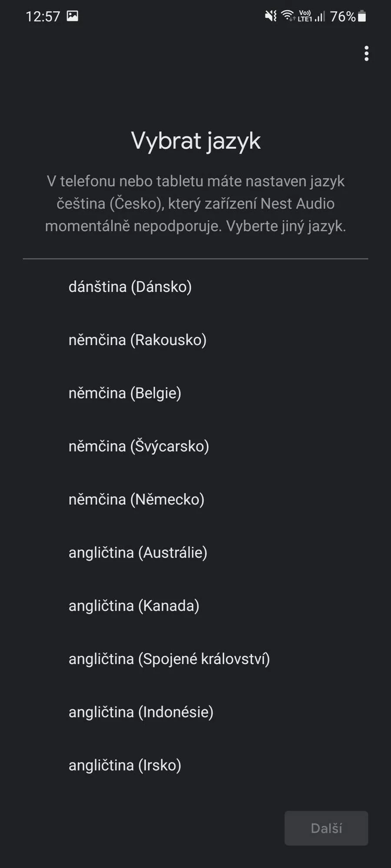Viewport: 391px width, 868px height.
Task: Tap the Wi-Fi status icon
Action: 288,16
